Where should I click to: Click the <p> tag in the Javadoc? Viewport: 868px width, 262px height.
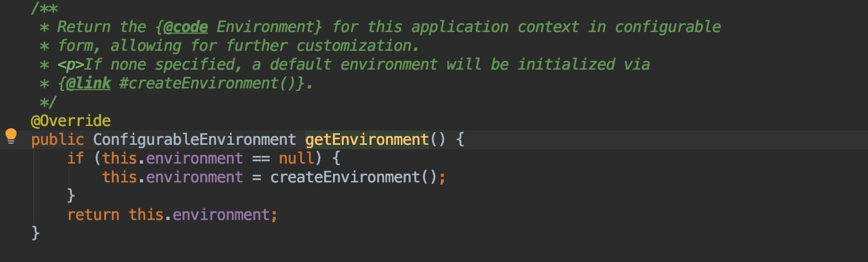[x=70, y=65]
